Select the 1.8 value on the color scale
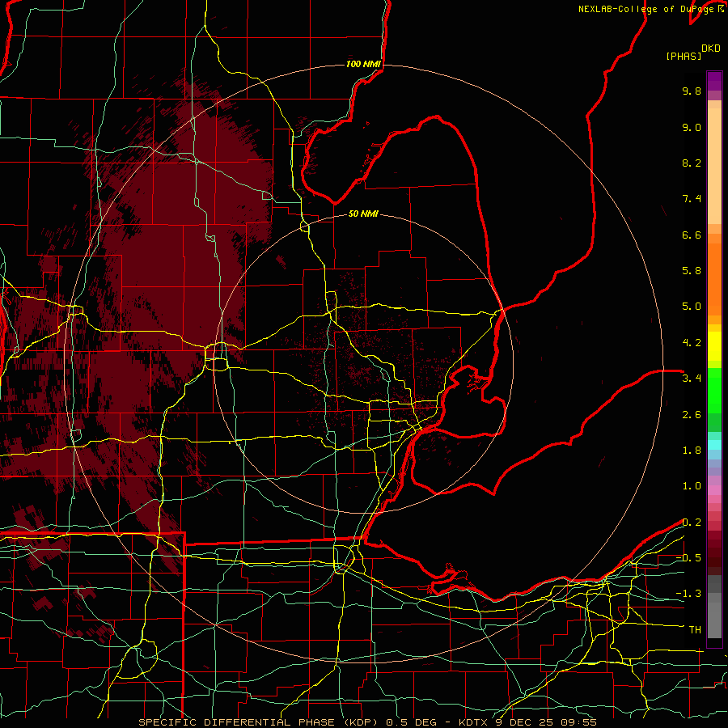 [x=692, y=451]
